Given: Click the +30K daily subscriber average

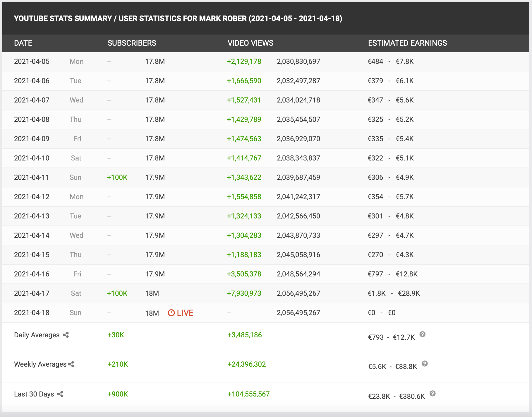Looking at the screenshot, I should [x=116, y=335].
